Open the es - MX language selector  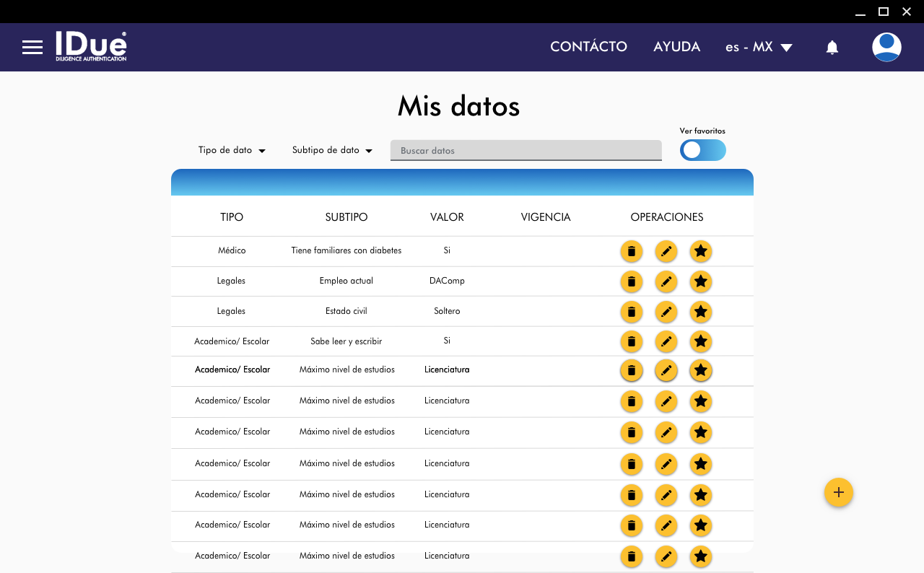pyautogui.click(x=759, y=47)
